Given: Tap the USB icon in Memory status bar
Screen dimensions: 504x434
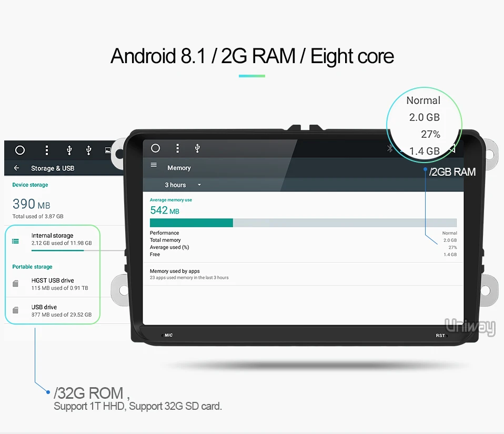Looking at the screenshot, I should [x=197, y=148].
